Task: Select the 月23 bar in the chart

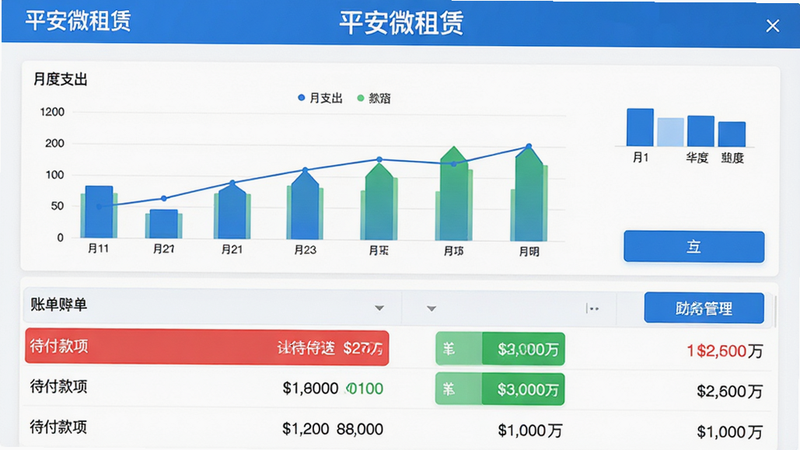Action: pos(305,205)
